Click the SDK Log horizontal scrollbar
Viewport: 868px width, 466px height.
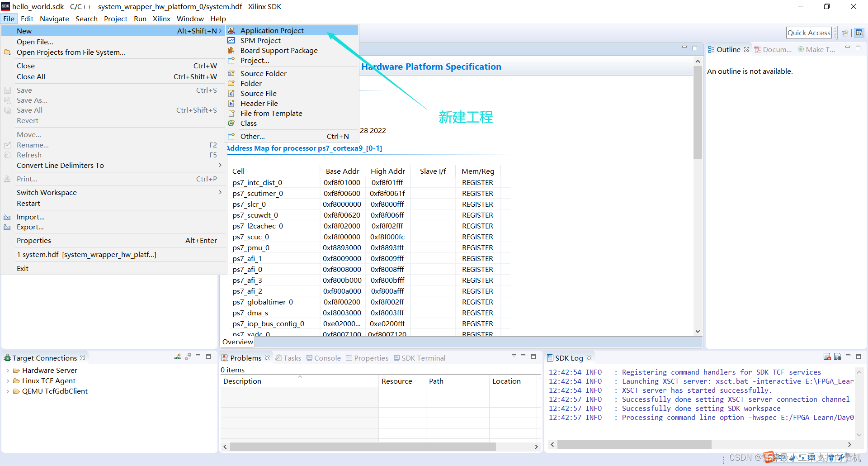coord(634,445)
